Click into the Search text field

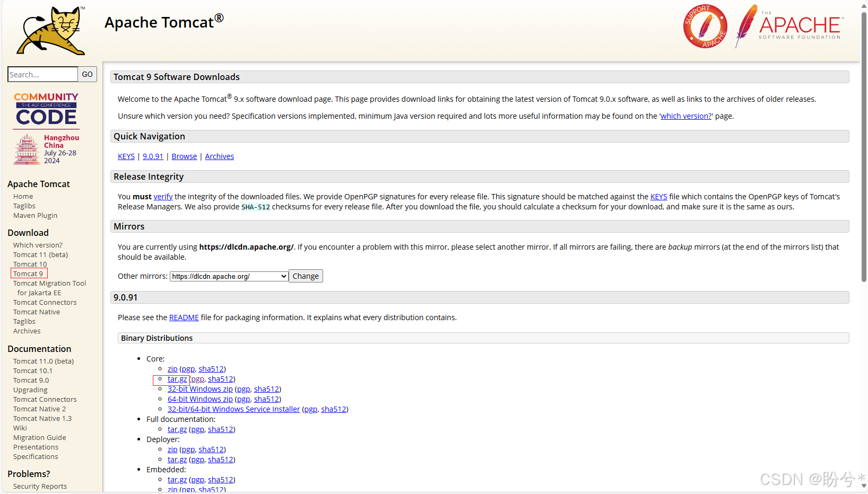[x=43, y=74]
